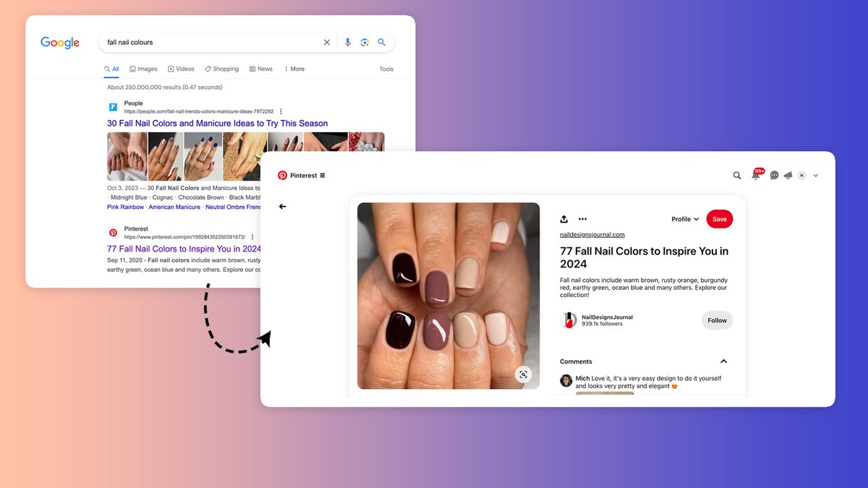The height and width of the screenshot is (488, 868).
Task: Start voice search with microphone icon
Action: click(348, 43)
